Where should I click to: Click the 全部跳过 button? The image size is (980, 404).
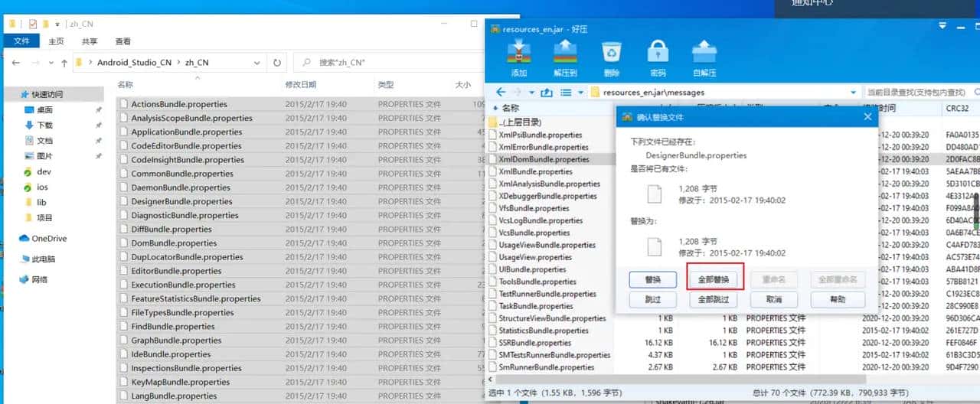click(713, 300)
